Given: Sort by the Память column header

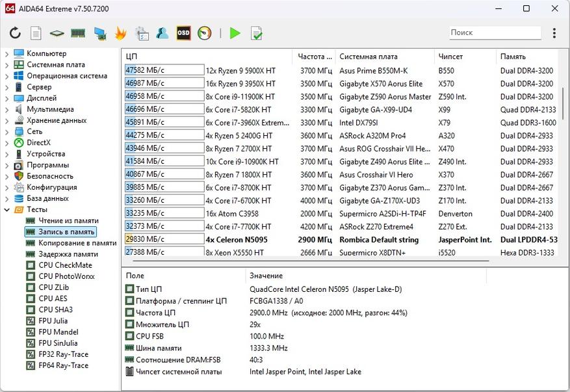Looking at the screenshot, I should [x=527, y=57].
